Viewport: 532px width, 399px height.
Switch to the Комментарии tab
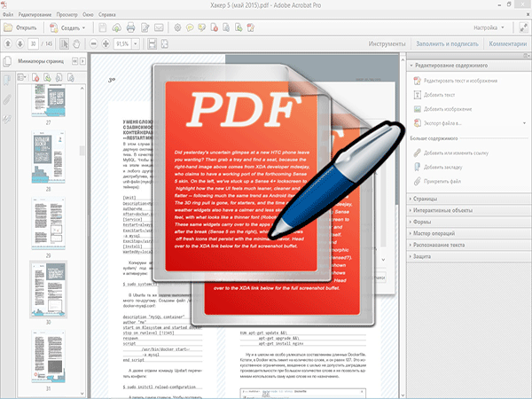point(507,43)
